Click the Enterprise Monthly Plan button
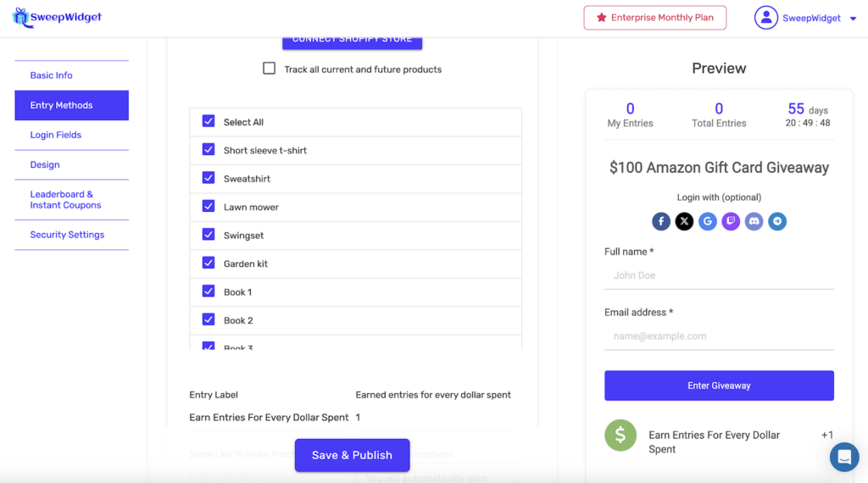Image resolution: width=868 pixels, height=483 pixels. pos(654,18)
